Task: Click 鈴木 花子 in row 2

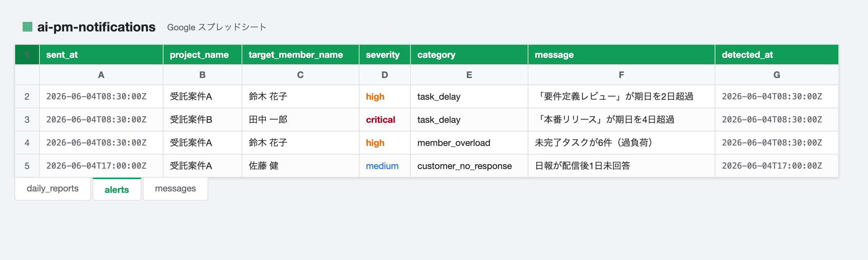Action: click(301, 96)
